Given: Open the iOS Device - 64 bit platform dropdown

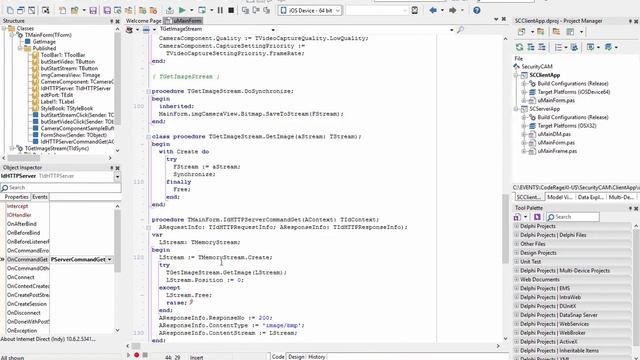Looking at the screenshot, I should coord(338,11).
